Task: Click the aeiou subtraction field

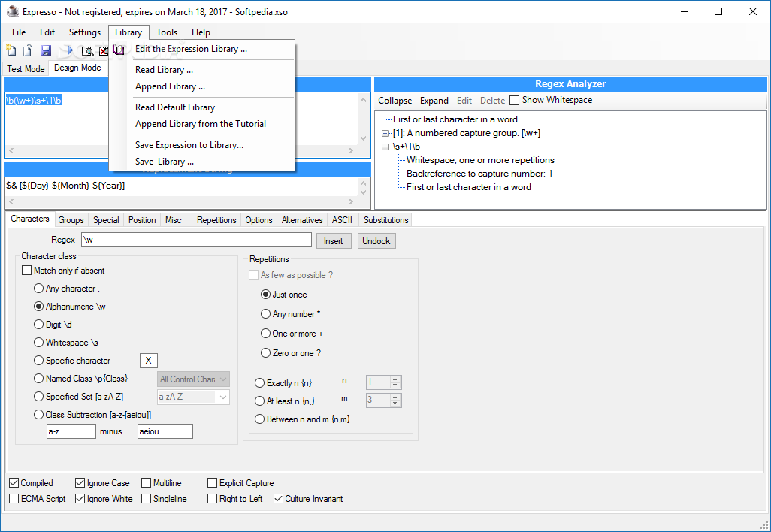Action: click(x=165, y=431)
